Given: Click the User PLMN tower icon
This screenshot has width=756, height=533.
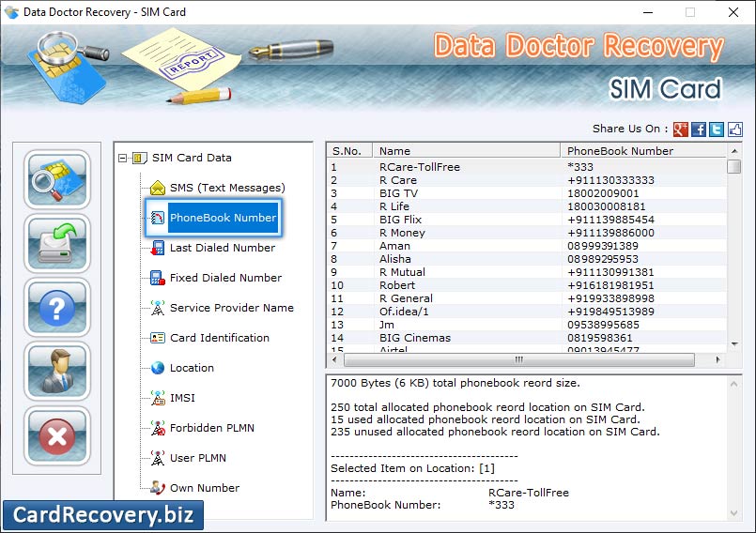Looking at the screenshot, I should click(x=158, y=458).
